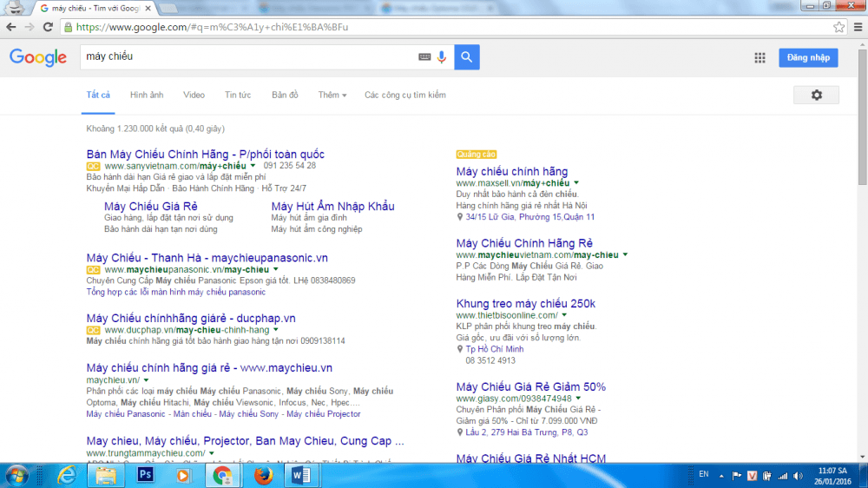Viewport: 868px width, 488px height.
Task: Open 'Khung treo máy chiếu 250k' ad link
Action: click(525, 304)
